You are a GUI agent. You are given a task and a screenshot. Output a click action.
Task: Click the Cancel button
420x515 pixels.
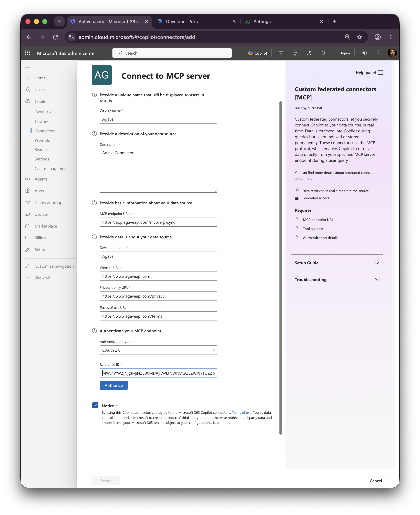[x=376, y=481]
